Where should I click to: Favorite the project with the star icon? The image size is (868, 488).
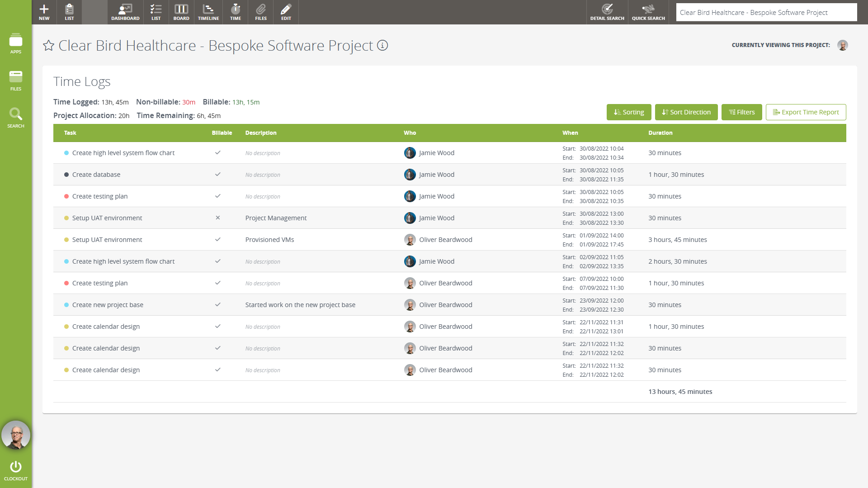48,46
